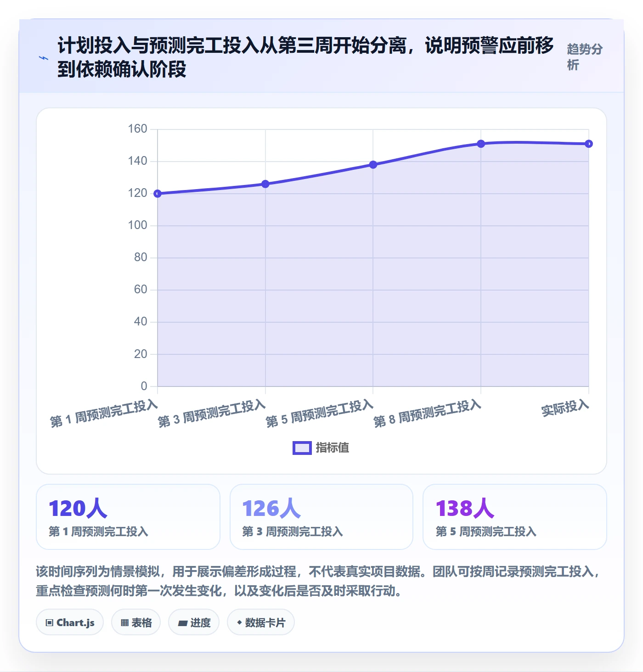Select the 126 data point for week 3

tap(265, 184)
